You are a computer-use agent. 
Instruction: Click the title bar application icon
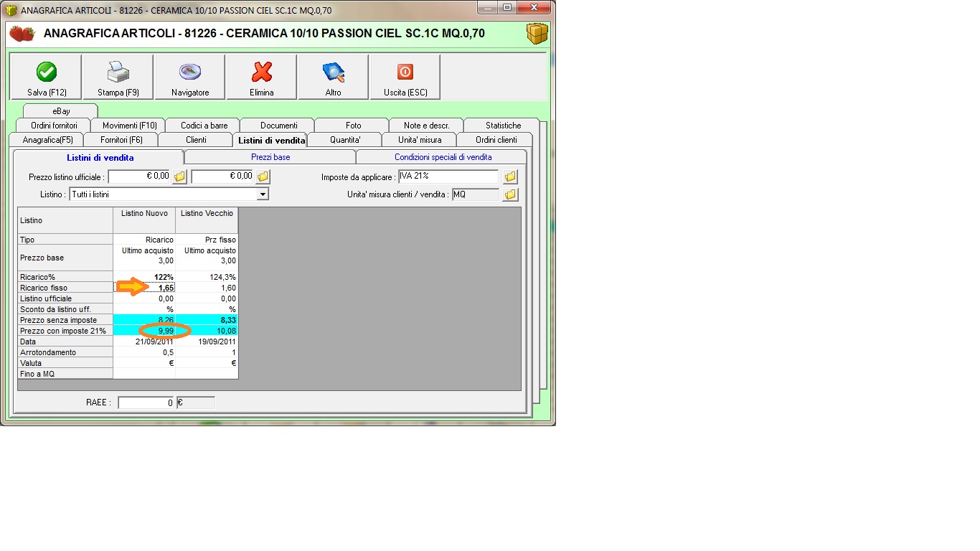tap(11, 10)
